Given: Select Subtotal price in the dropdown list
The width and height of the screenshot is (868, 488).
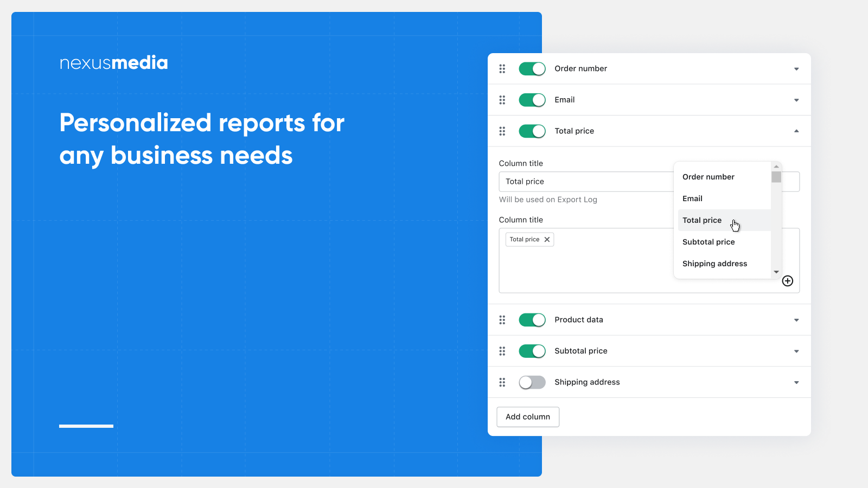Looking at the screenshot, I should 724,242.
